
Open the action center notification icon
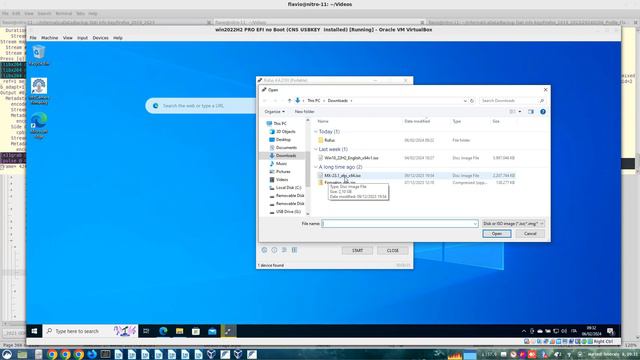(610, 331)
